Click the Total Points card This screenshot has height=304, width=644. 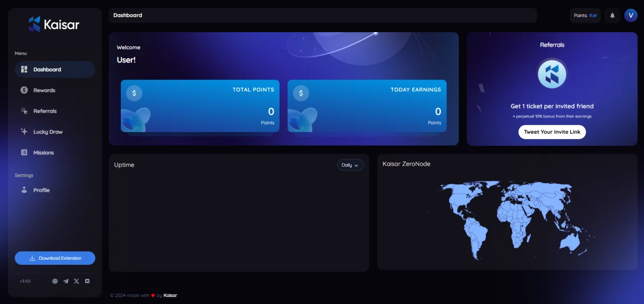(200, 106)
